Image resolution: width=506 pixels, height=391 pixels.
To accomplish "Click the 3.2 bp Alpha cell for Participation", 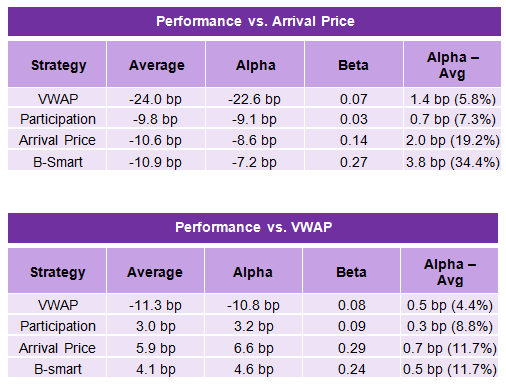I will coord(253,326).
